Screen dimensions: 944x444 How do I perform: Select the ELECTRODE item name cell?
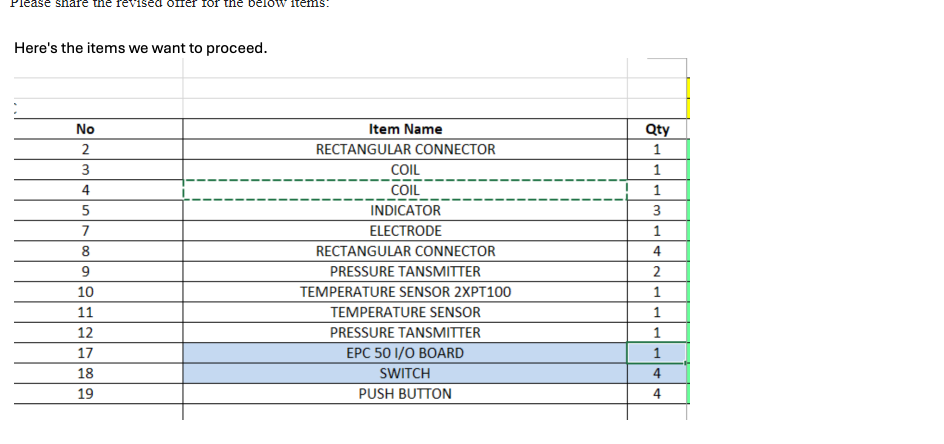click(x=405, y=231)
